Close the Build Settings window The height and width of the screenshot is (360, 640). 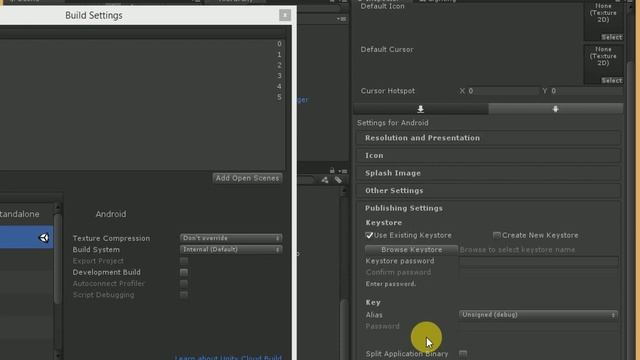[285, 15]
